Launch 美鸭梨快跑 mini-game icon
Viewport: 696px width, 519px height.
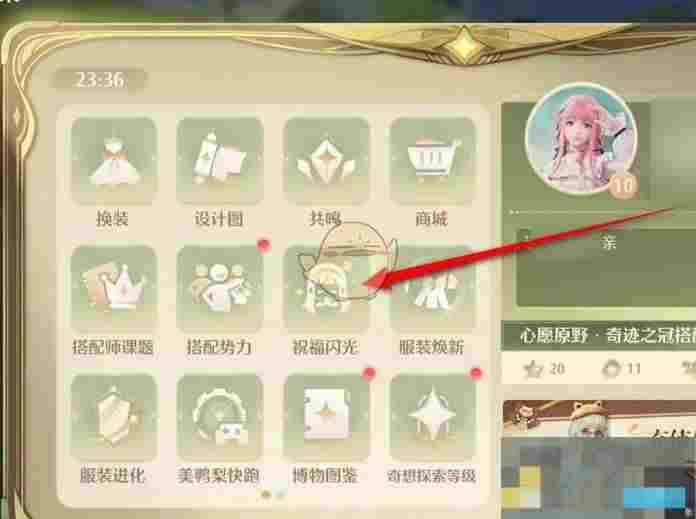pos(220,417)
